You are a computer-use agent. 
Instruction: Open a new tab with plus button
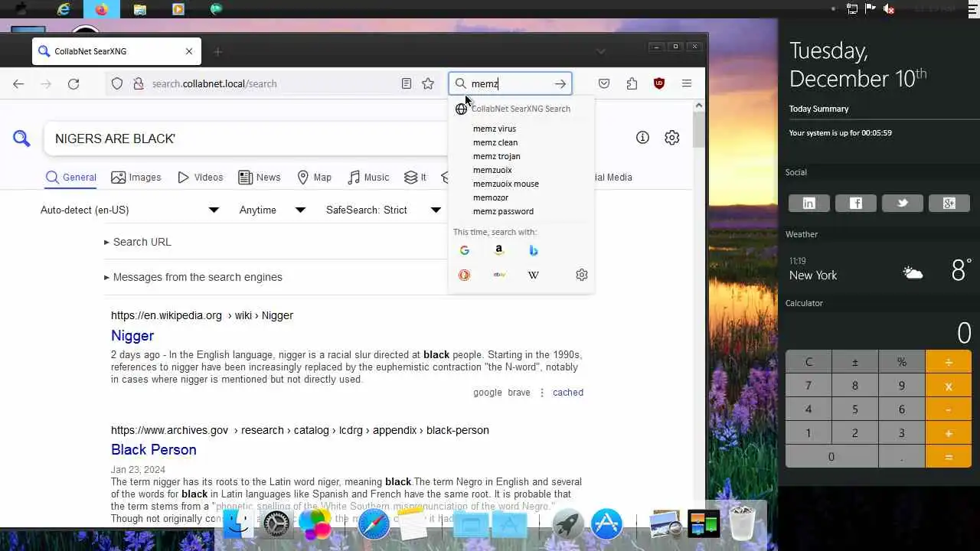point(217,51)
